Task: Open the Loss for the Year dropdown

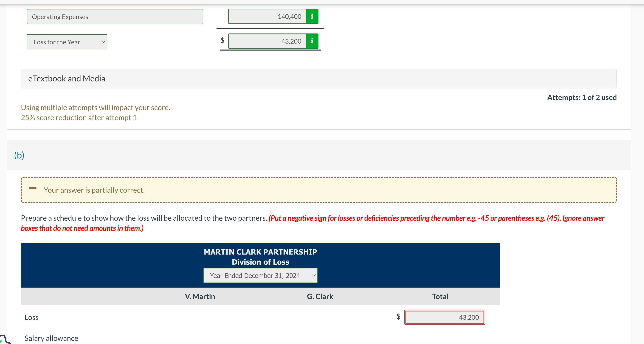Action: point(67,42)
